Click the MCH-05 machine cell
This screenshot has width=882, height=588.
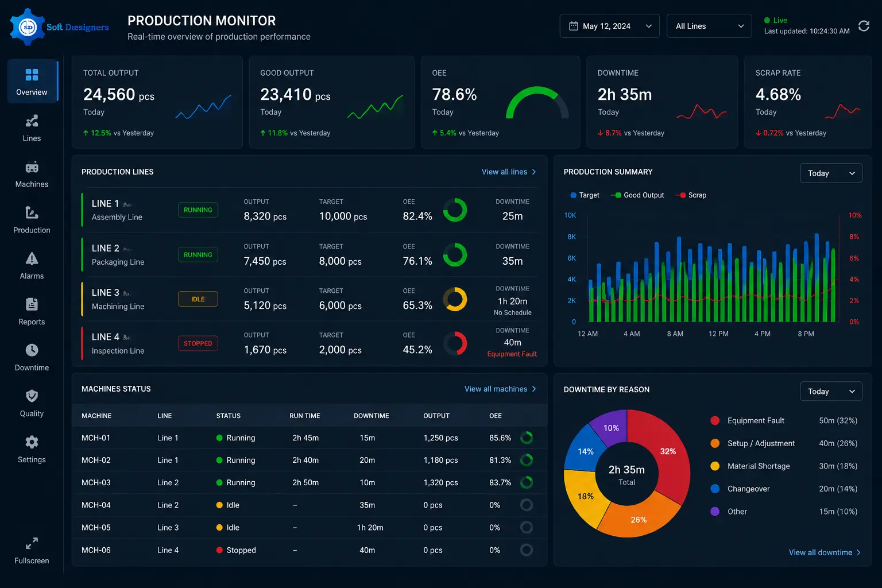click(96, 528)
